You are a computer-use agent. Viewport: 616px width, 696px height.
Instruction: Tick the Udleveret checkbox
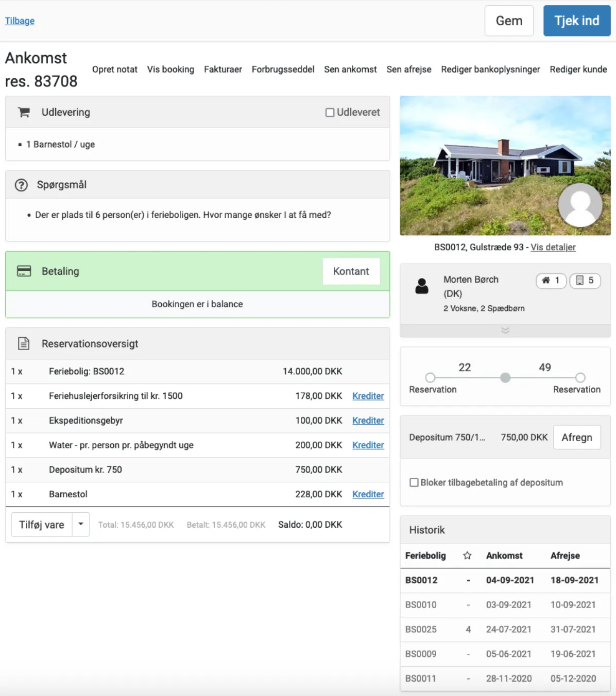click(x=330, y=112)
